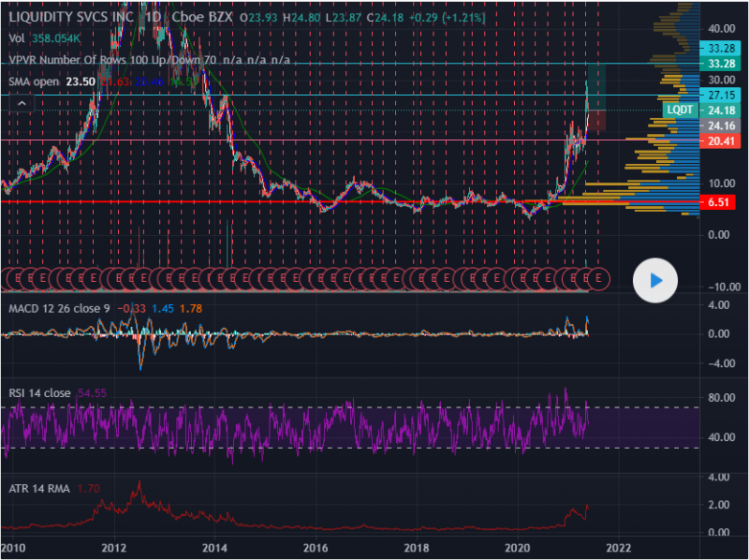Click the gray 24.16 price label

coord(720,125)
